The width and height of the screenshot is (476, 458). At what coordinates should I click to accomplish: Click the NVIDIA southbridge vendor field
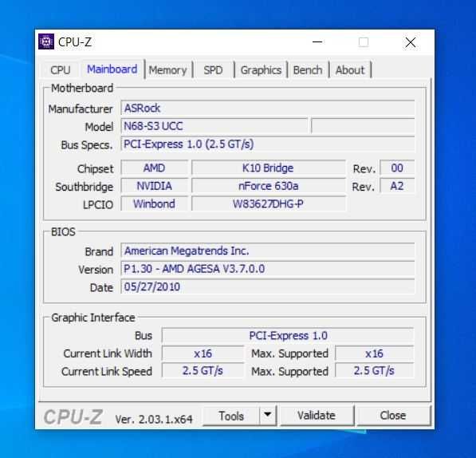click(154, 186)
